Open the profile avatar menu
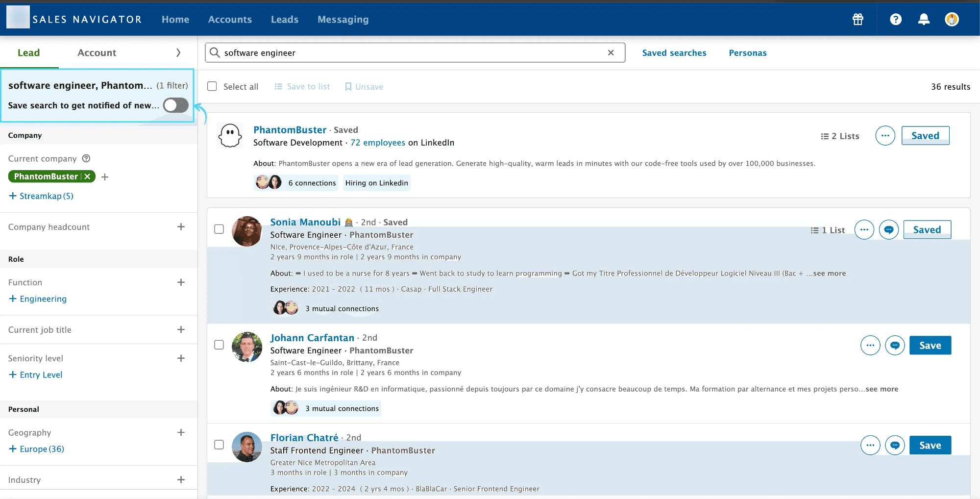The height and width of the screenshot is (499, 980). [952, 19]
